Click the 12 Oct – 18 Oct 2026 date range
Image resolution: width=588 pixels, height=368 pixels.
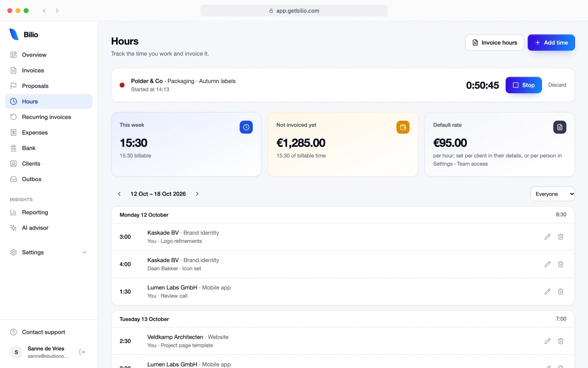click(158, 194)
